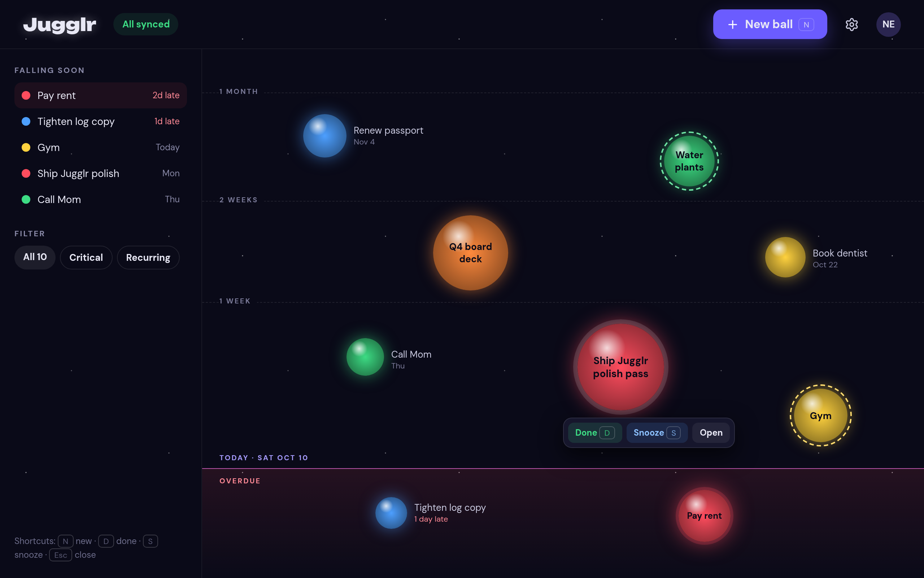Select the Tighten log copy blue ball
This screenshot has height=578, width=924.
point(391,513)
